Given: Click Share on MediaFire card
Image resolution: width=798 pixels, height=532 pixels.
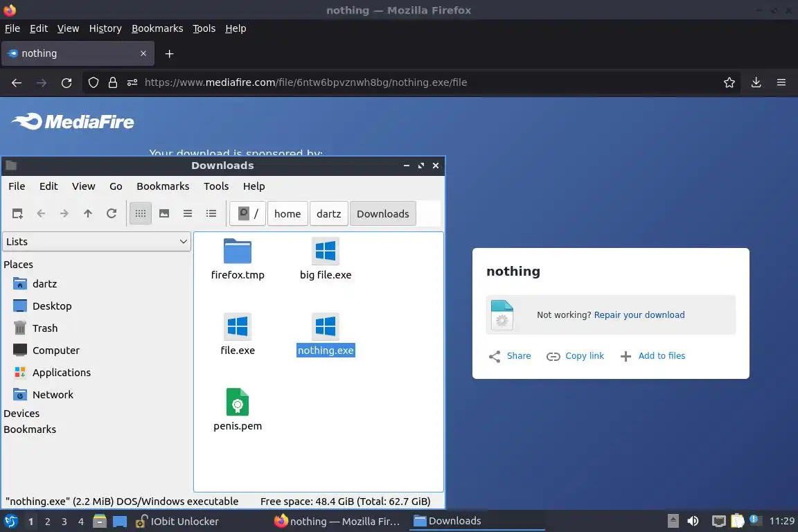Looking at the screenshot, I should pyautogui.click(x=509, y=356).
